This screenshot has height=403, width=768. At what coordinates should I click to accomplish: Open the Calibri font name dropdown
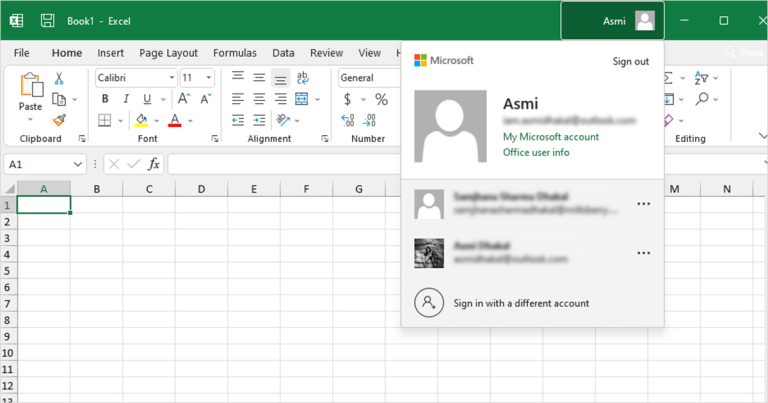click(172, 78)
